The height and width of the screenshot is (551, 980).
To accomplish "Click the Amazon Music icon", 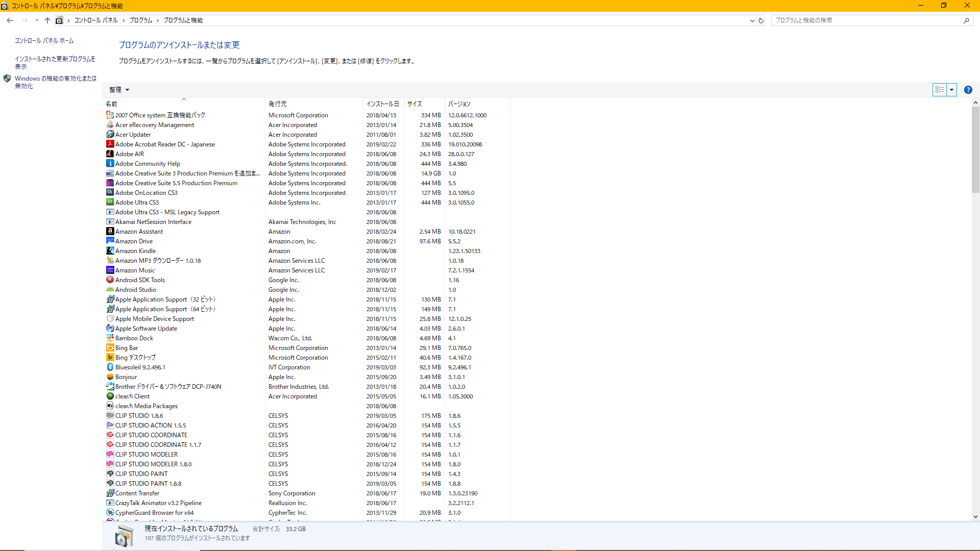I will (110, 270).
